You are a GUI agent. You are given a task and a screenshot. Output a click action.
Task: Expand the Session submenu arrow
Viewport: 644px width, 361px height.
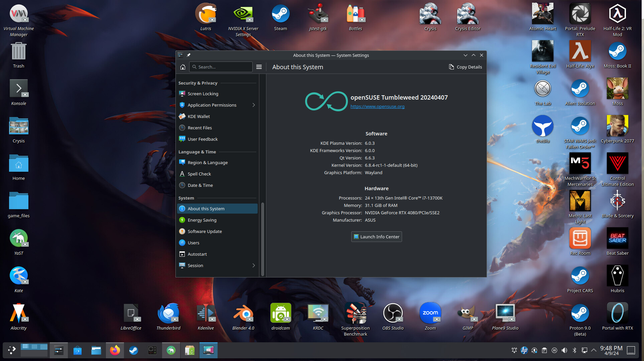[x=254, y=265]
